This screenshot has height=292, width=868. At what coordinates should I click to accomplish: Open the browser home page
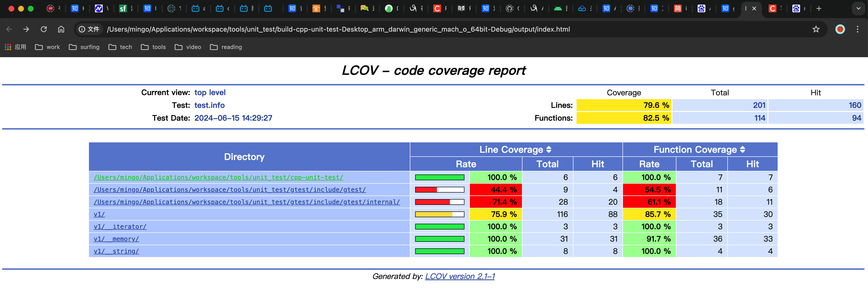(x=61, y=29)
